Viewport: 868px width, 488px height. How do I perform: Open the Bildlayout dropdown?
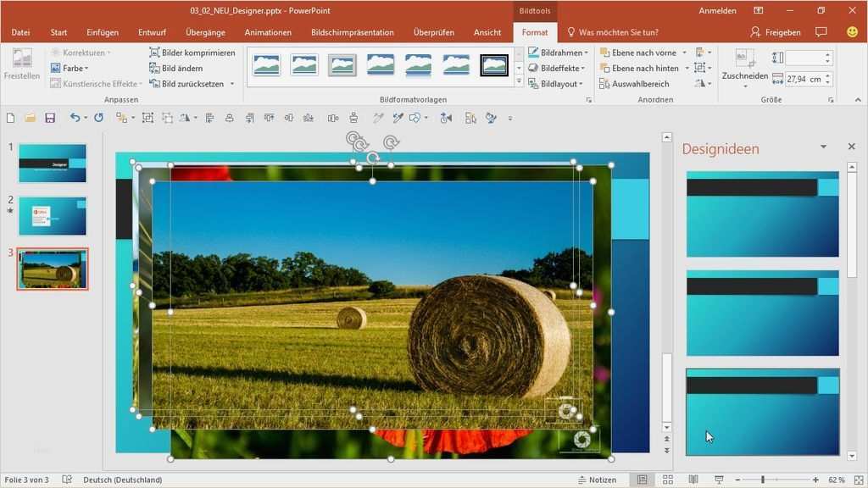pyautogui.click(x=555, y=84)
